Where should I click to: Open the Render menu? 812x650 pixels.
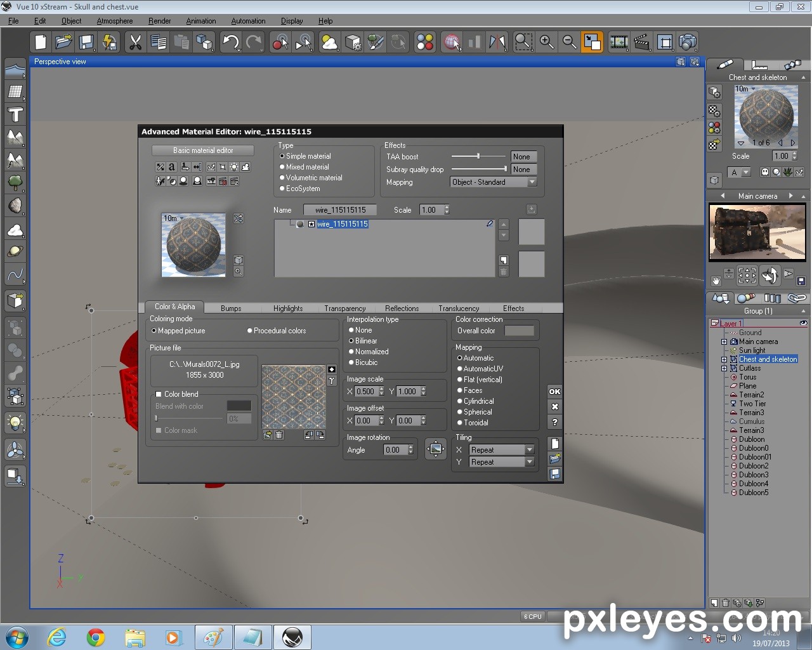[x=159, y=21]
